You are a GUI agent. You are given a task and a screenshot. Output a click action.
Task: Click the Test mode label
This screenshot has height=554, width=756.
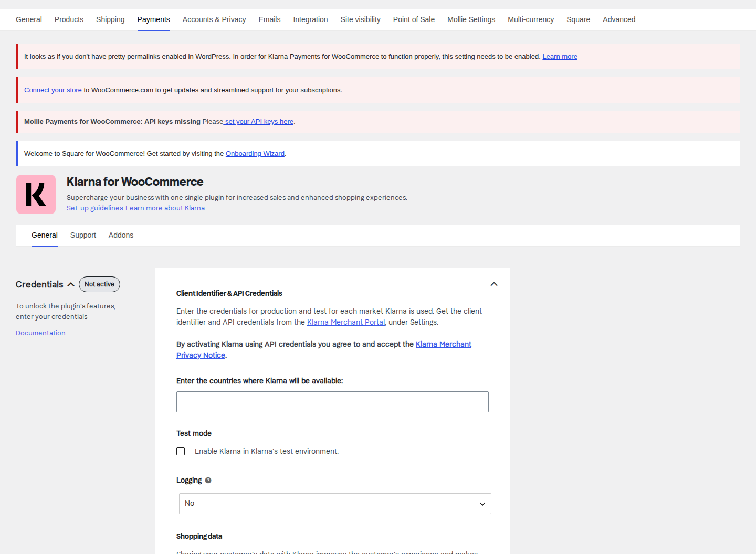(x=194, y=433)
